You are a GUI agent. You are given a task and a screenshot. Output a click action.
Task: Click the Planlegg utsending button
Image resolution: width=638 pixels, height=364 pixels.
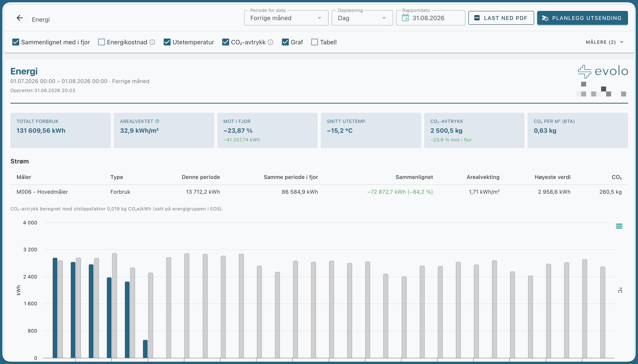point(582,18)
